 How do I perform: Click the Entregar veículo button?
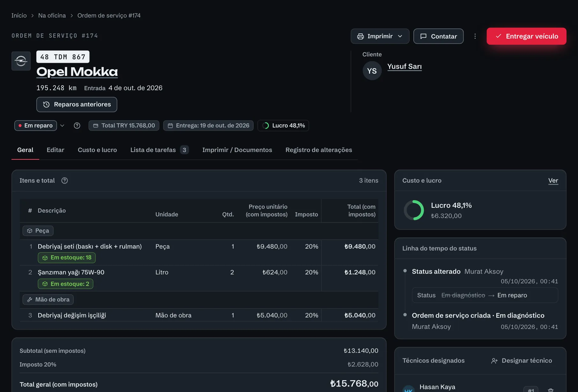tap(526, 36)
